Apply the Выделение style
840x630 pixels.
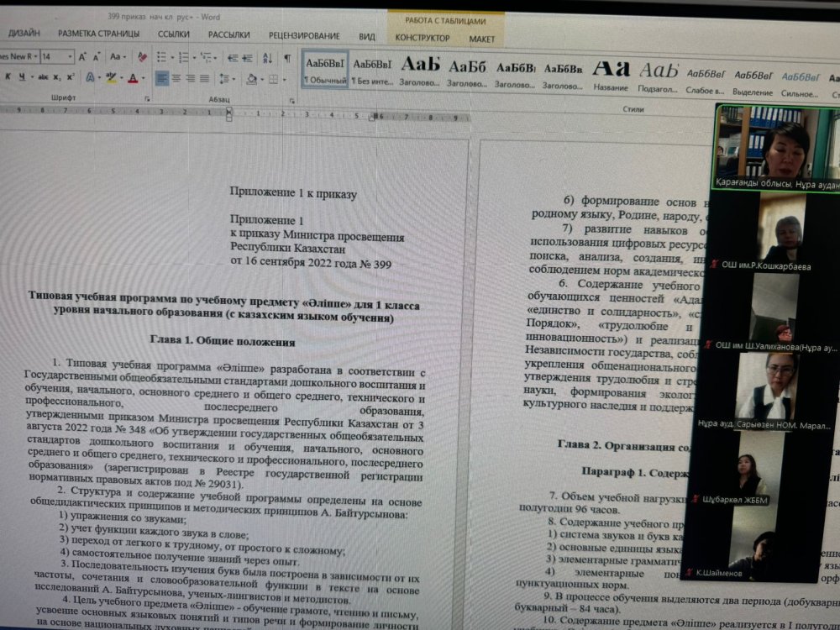click(x=753, y=82)
